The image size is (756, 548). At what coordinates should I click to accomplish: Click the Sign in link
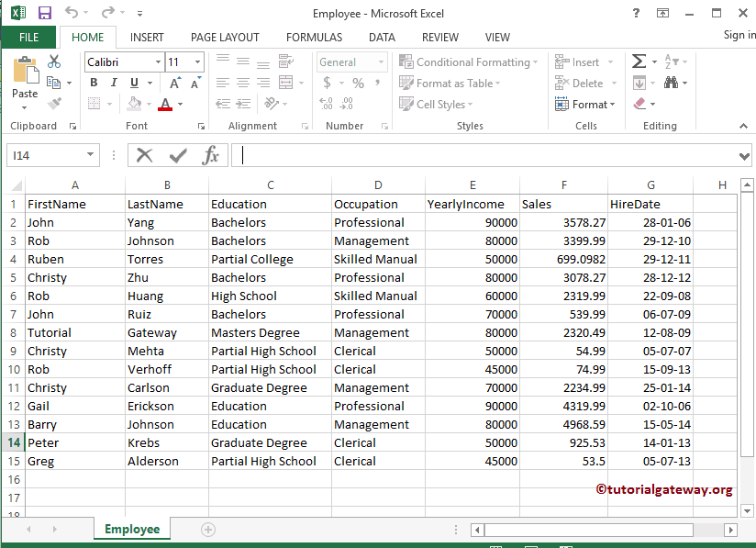pos(739,35)
